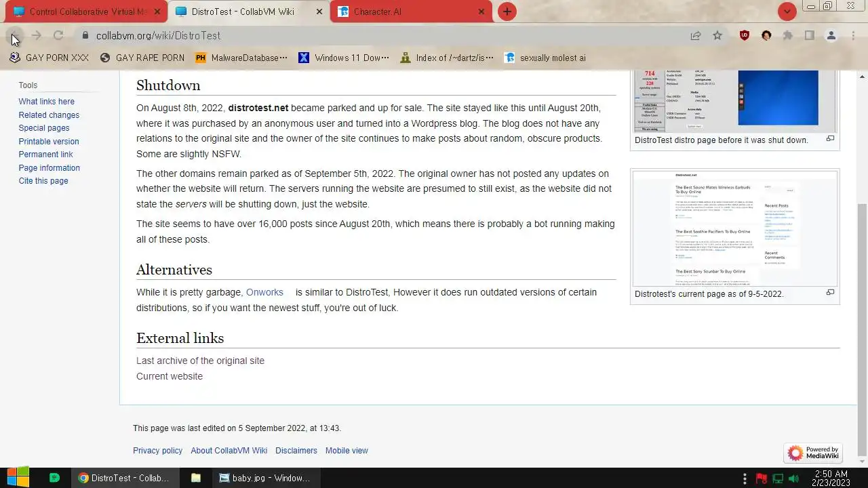The height and width of the screenshot is (488, 868).
Task: Open the Windows 11 Dow… bookmark
Action: [344, 58]
